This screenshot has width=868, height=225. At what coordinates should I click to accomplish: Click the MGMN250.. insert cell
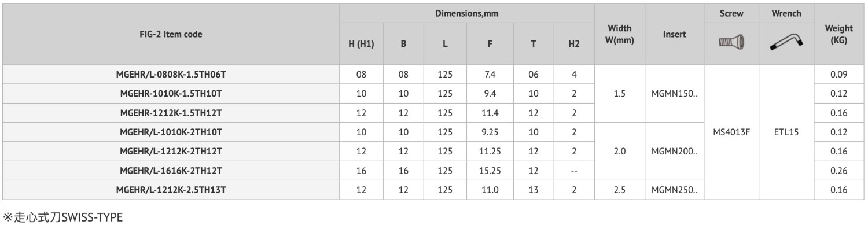[674, 189]
